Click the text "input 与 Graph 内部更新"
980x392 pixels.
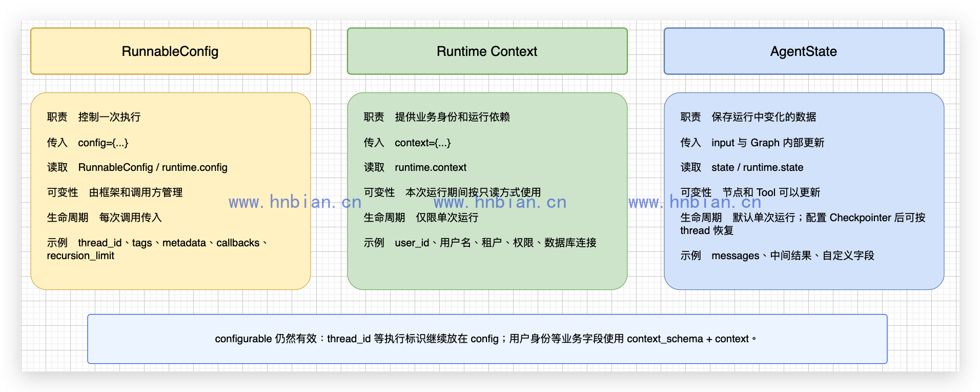[768, 143]
